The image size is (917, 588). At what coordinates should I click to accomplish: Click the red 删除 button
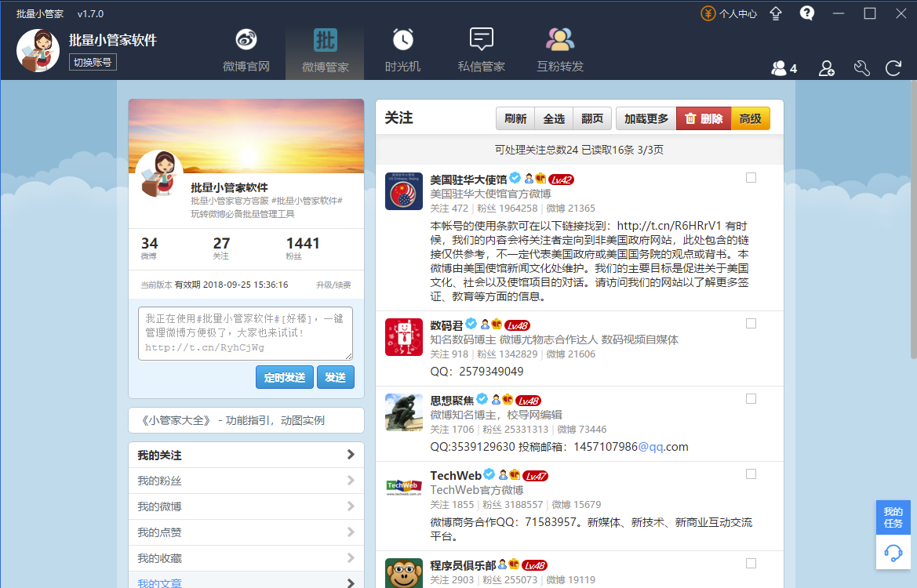tap(704, 118)
